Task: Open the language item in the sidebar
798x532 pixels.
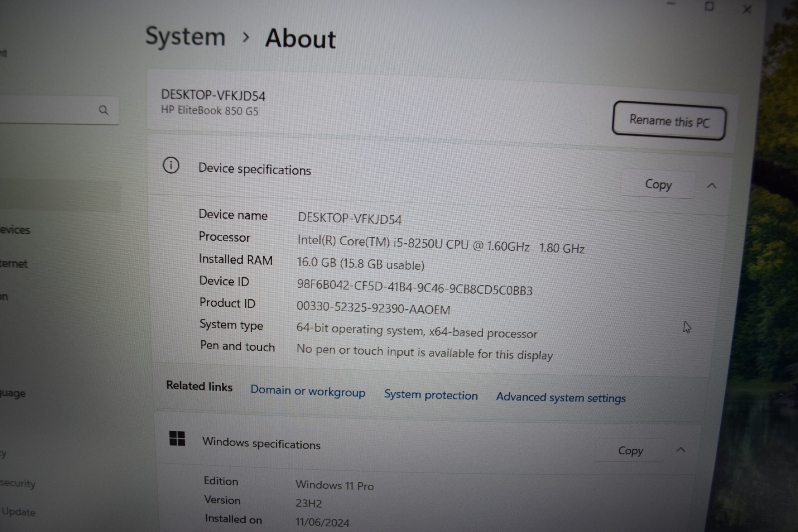Action: (13, 393)
